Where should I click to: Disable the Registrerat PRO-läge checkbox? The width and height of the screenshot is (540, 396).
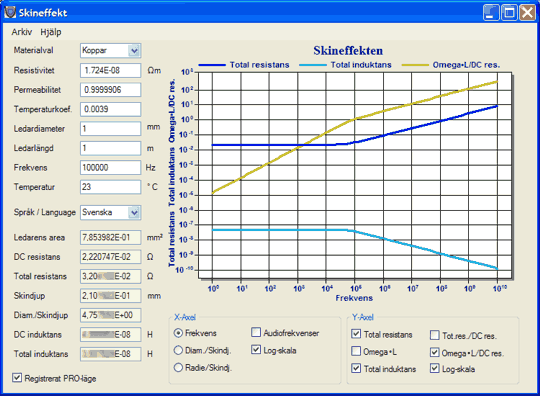pos(17,378)
